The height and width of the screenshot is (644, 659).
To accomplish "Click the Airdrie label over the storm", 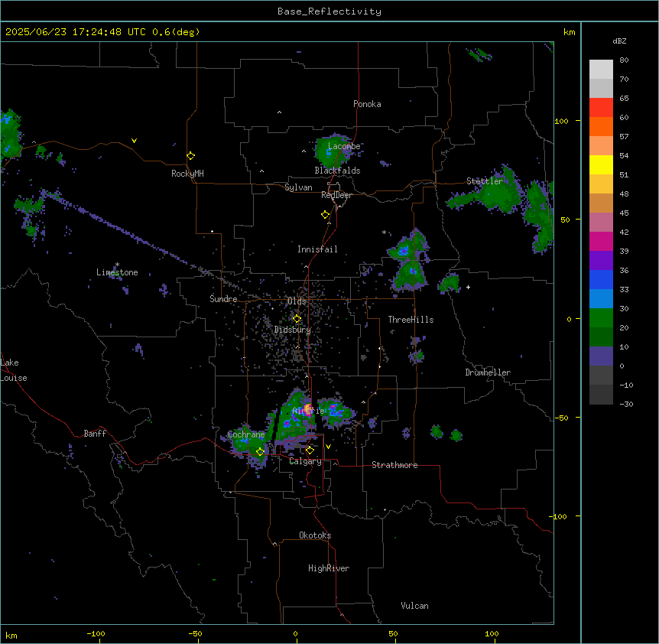I will [x=309, y=411].
